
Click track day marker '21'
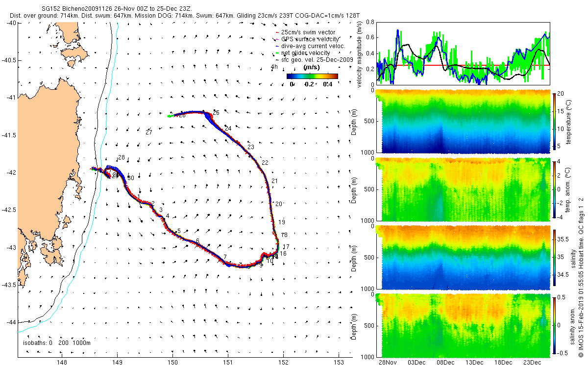274,181
